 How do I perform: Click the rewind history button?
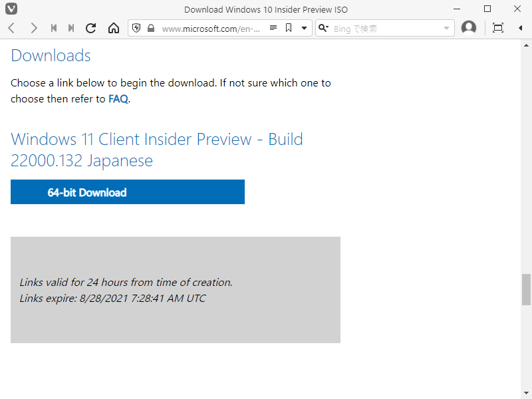point(54,28)
